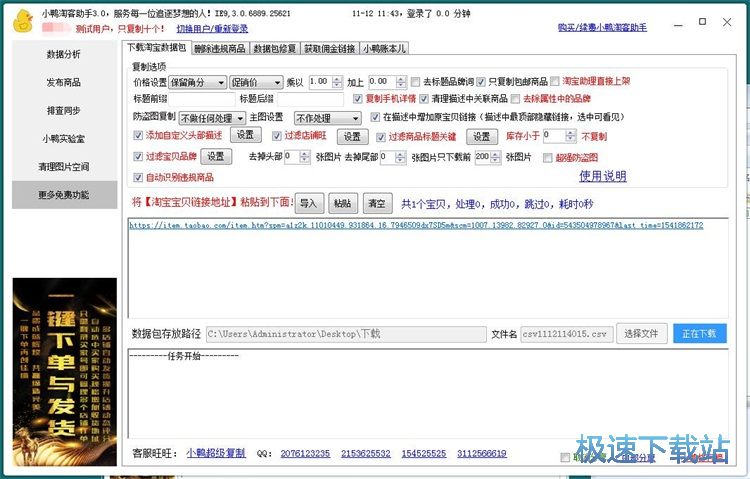Open the 发布商品 sidebar section

pos(64,82)
